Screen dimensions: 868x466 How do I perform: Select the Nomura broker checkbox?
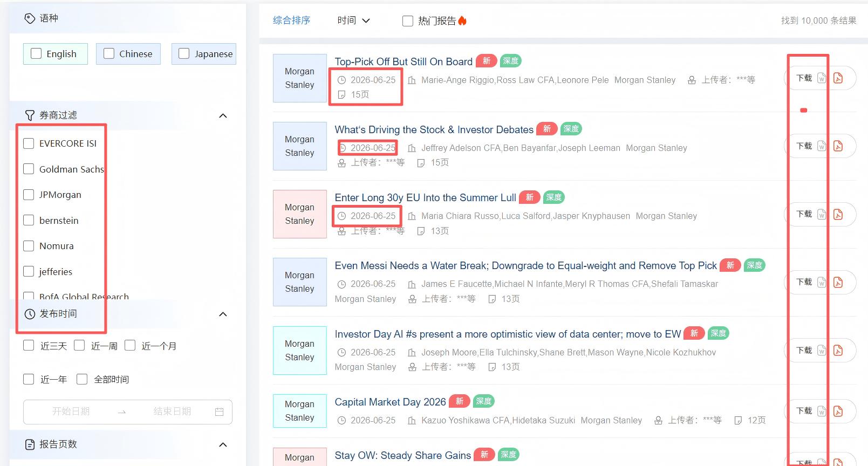[x=29, y=246]
